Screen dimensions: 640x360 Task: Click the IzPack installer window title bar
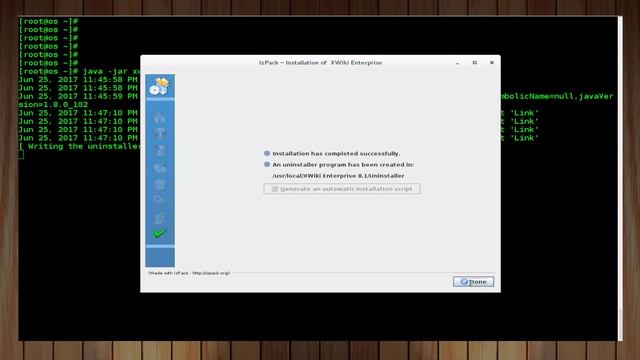[x=320, y=62]
